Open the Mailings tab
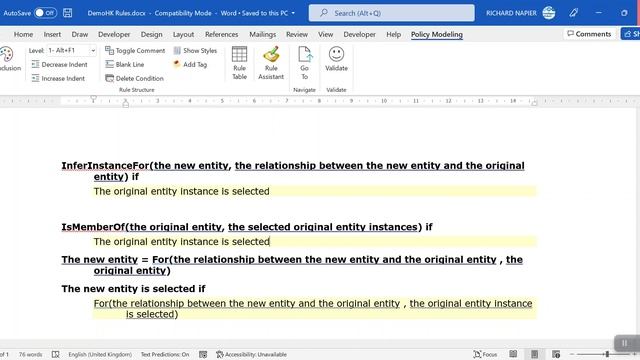This screenshot has width=640, height=360. tap(262, 35)
